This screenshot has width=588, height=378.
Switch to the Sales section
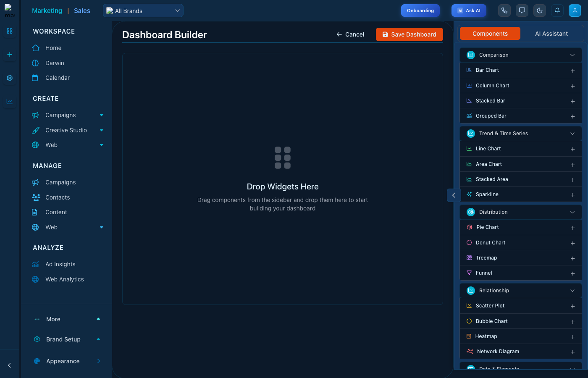click(x=82, y=11)
